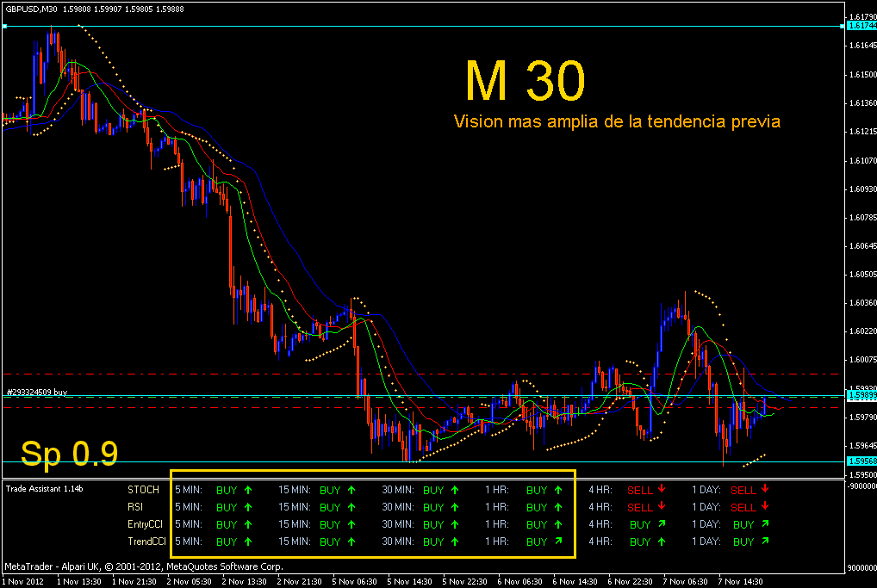Click the 1.61744 price level tag
This screenshot has width=877, height=588.
click(861, 26)
